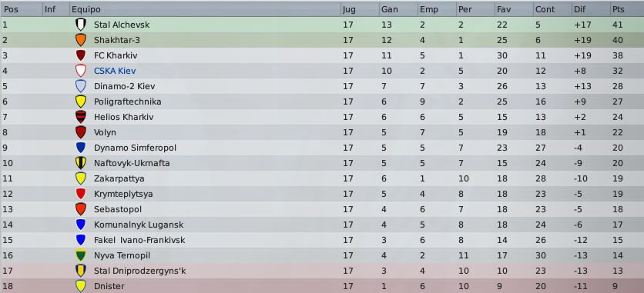
Task: Click the orange Shakhtar-3 shield icon
Action: pyautogui.click(x=80, y=40)
